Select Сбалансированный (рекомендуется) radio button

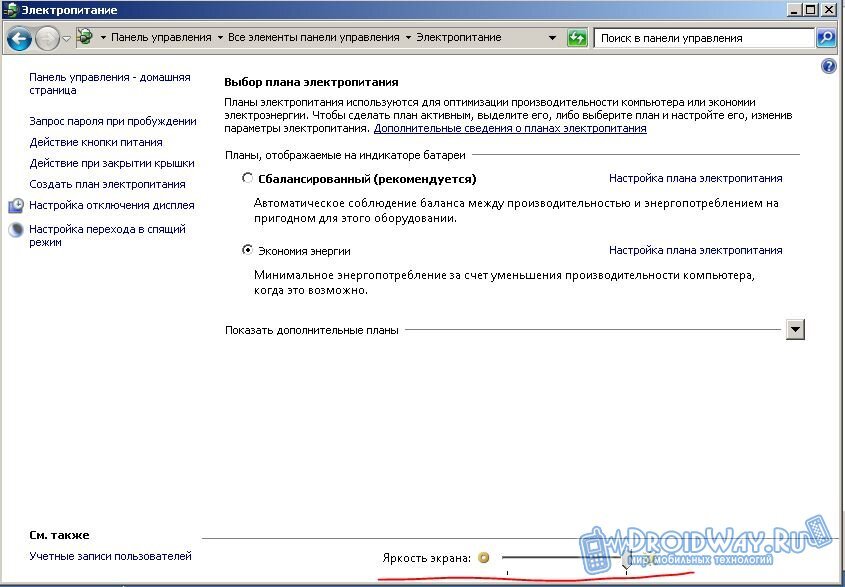pyautogui.click(x=247, y=178)
